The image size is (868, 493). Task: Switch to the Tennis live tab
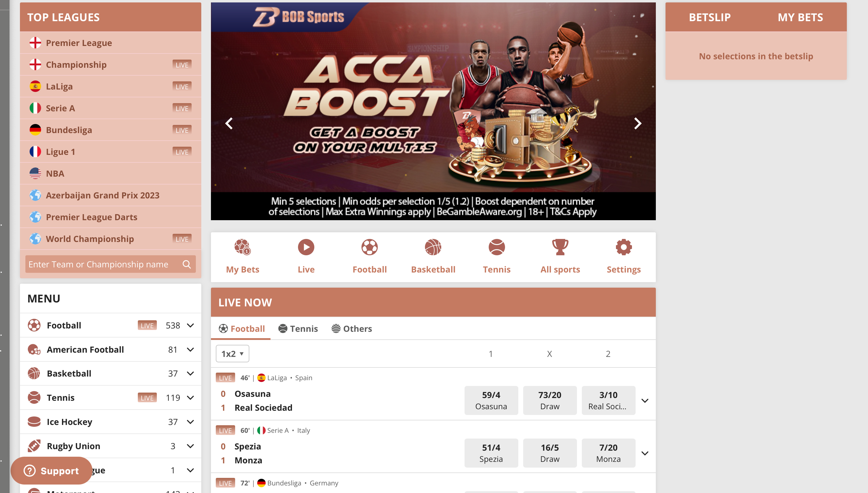click(298, 328)
